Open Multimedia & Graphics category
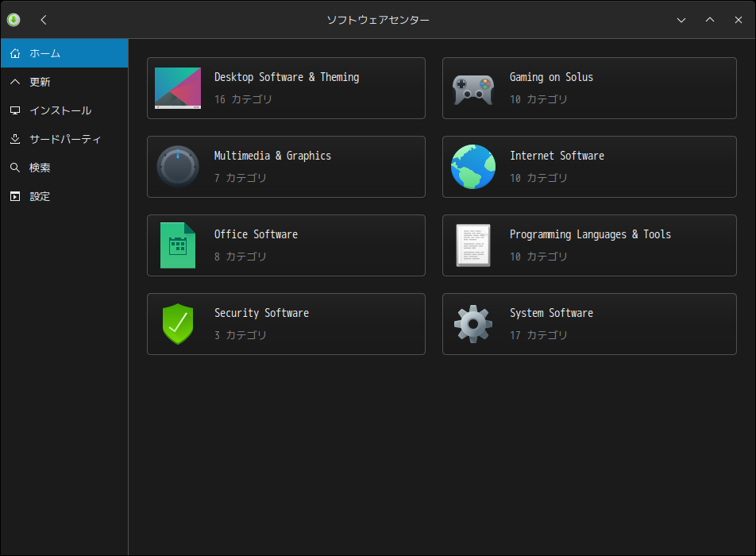756x556 pixels. (287, 167)
